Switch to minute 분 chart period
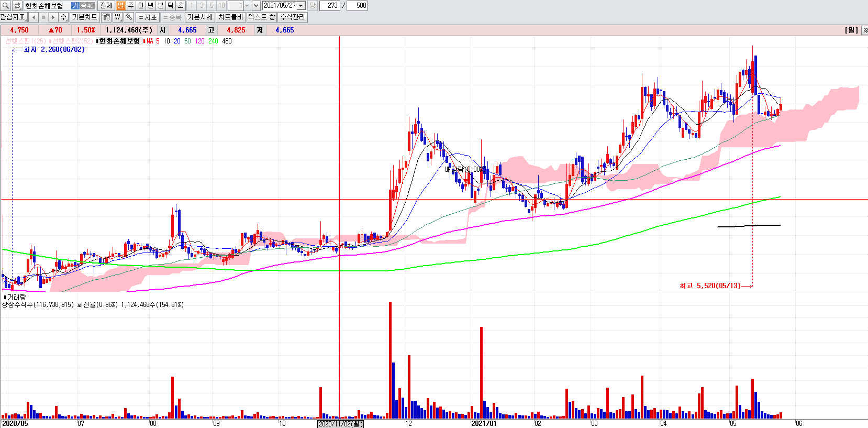Image resolution: width=868 pixels, height=428 pixels. pos(160,5)
